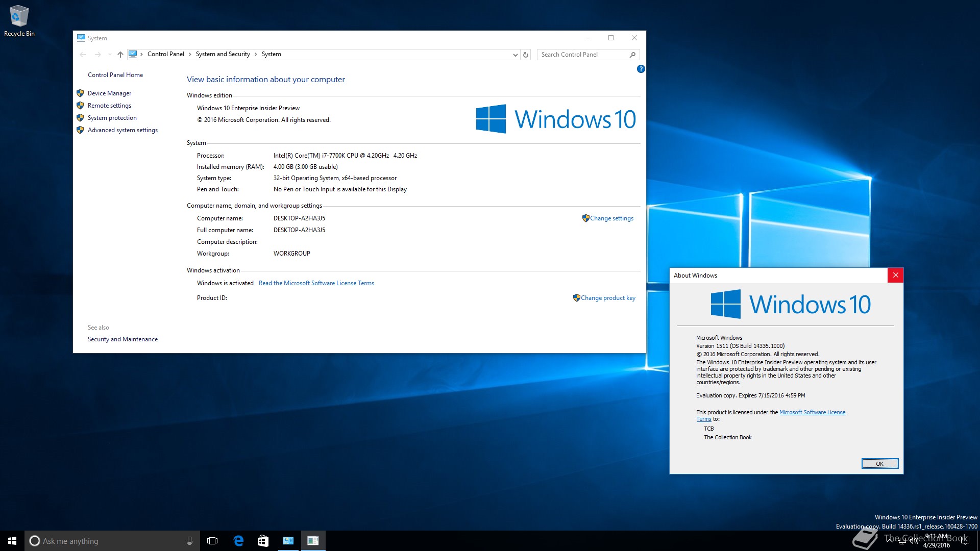
Task: Refresh the System control panel page
Action: click(526, 55)
